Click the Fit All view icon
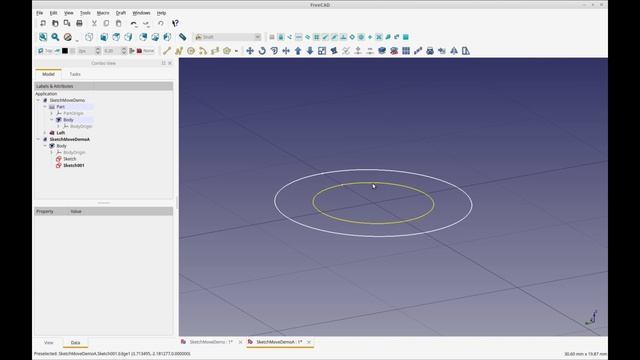 [x=43, y=37]
